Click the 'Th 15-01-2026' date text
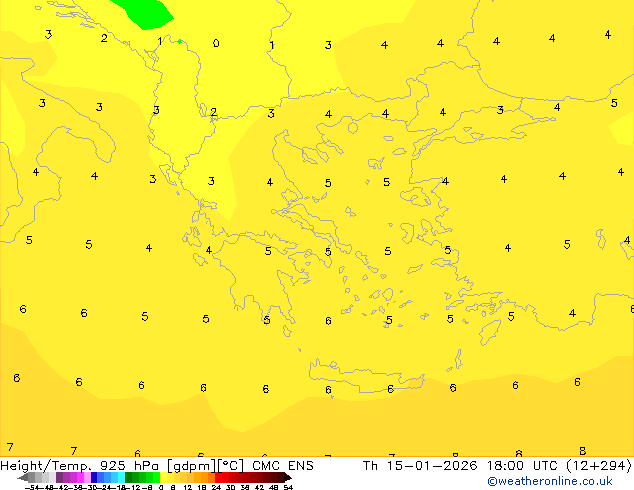This screenshot has width=634, height=490. (420, 466)
